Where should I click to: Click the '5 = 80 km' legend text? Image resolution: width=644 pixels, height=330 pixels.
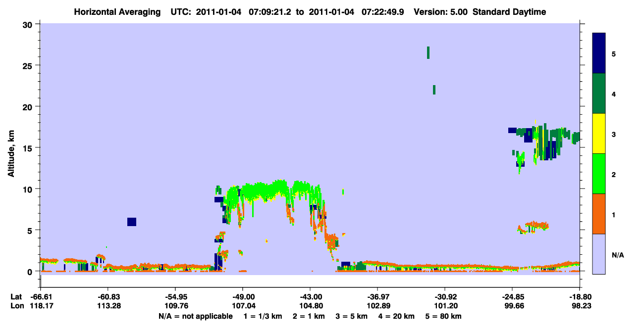443,316
